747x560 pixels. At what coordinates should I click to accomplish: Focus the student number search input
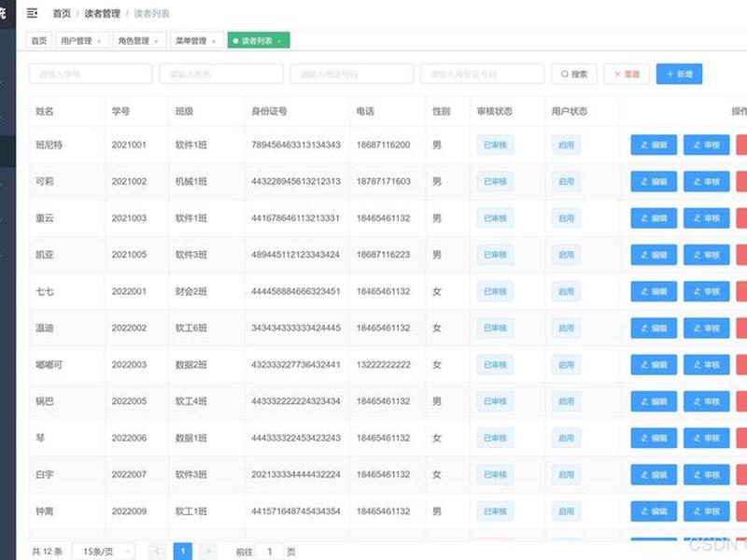(x=91, y=74)
